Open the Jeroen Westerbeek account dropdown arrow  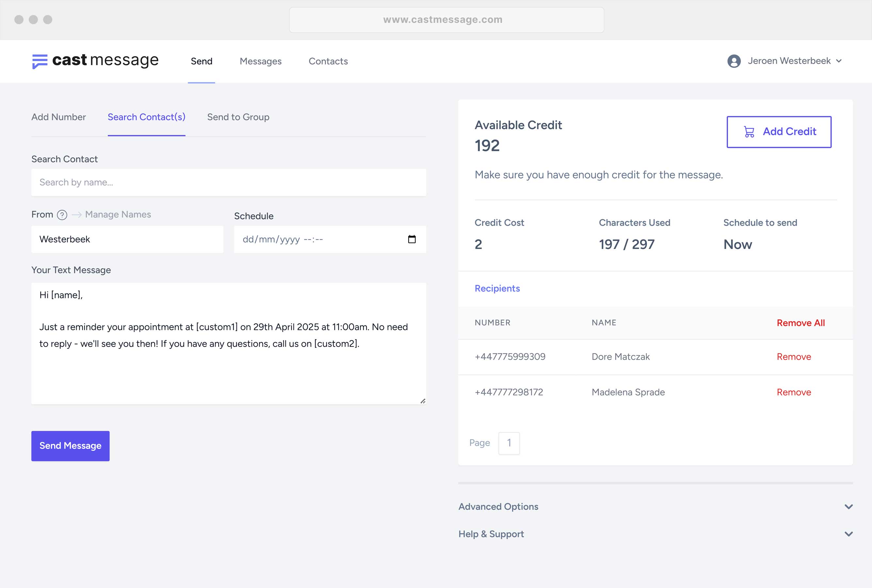click(x=839, y=61)
